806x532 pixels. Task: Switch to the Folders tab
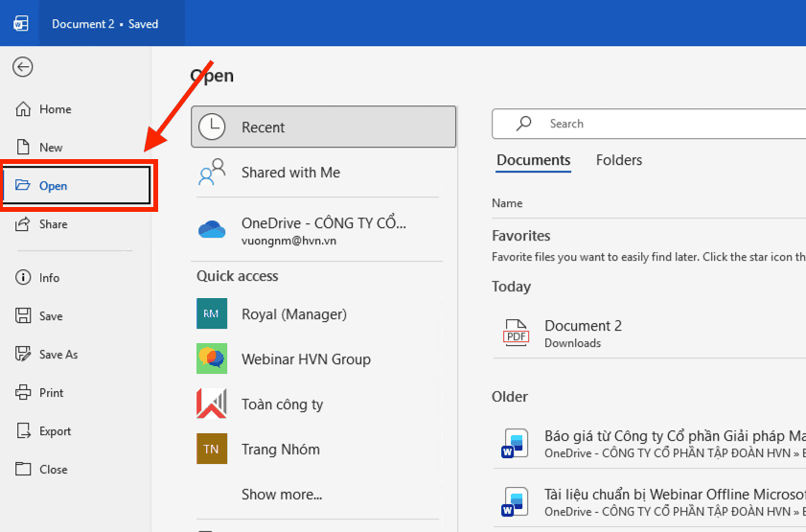tap(619, 160)
